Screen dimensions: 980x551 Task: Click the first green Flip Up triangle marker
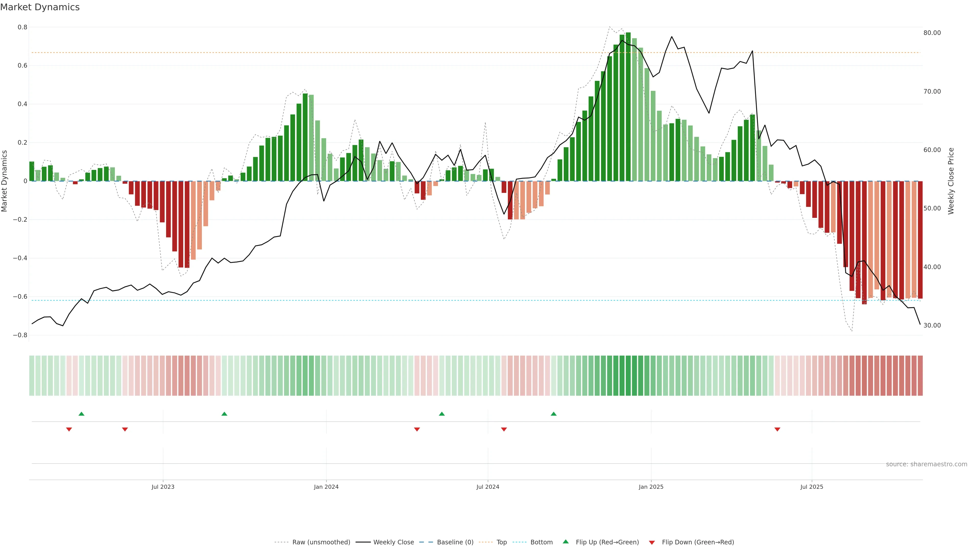click(81, 414)
